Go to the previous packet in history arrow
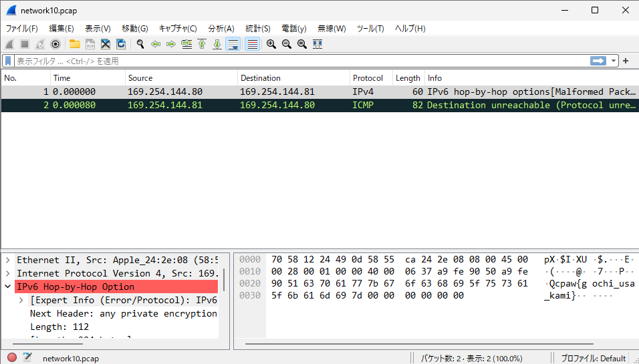The width and height of the screenshot is (639, 364). (x=156, y=44)
